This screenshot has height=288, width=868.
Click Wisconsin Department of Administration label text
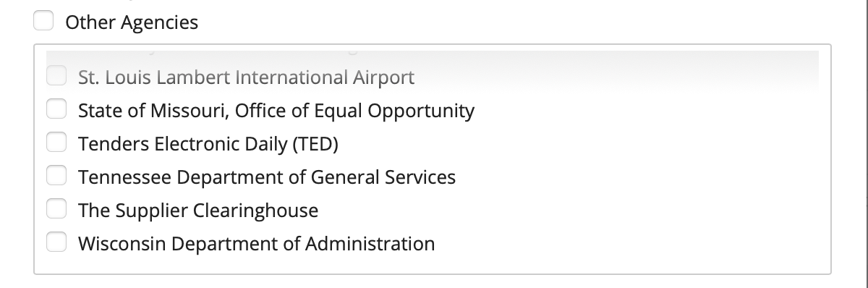click(257, 244)
